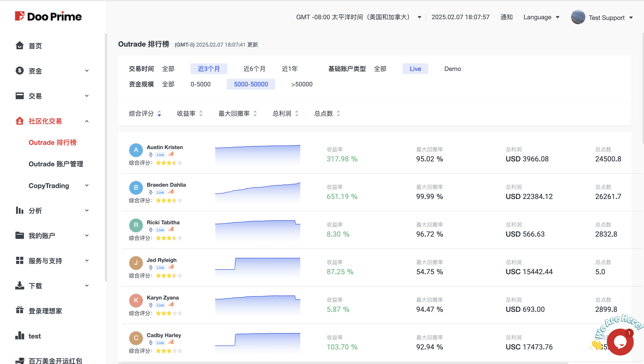
Task: Select the 交易 trading icon in sidebar
Action: click(x=19, y=96)
